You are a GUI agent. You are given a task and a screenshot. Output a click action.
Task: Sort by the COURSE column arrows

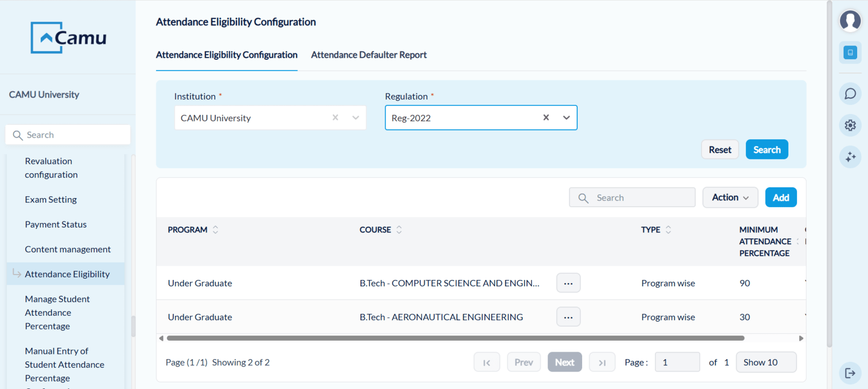tap(399, 229)
